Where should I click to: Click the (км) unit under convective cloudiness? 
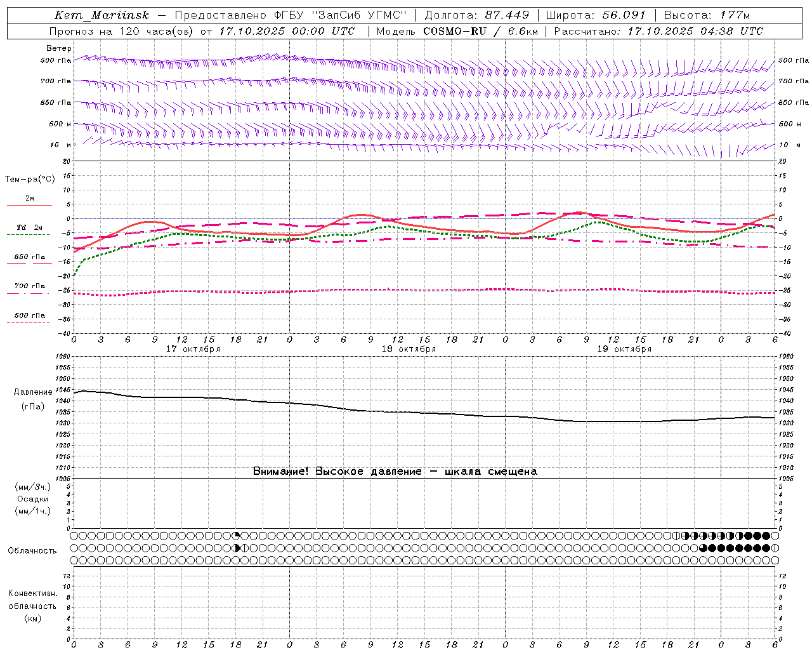pyautogui.click(x=32, y=618)
